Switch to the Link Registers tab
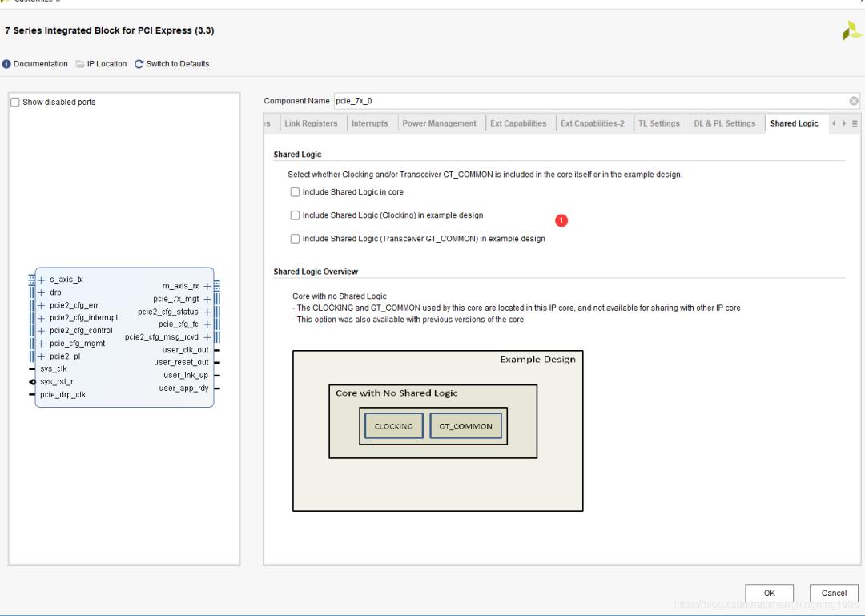 pyautogui.click(x=311, y=123)
